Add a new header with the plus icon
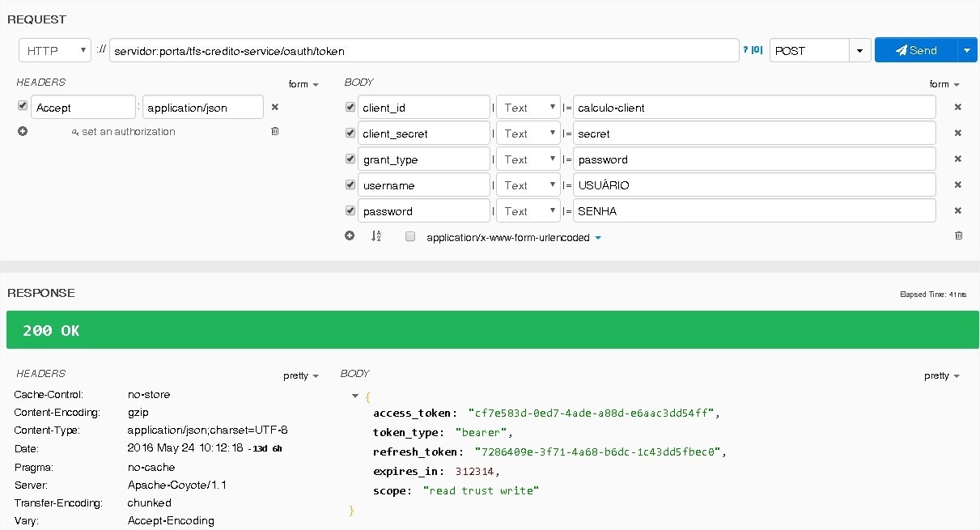 coord(23,131)
